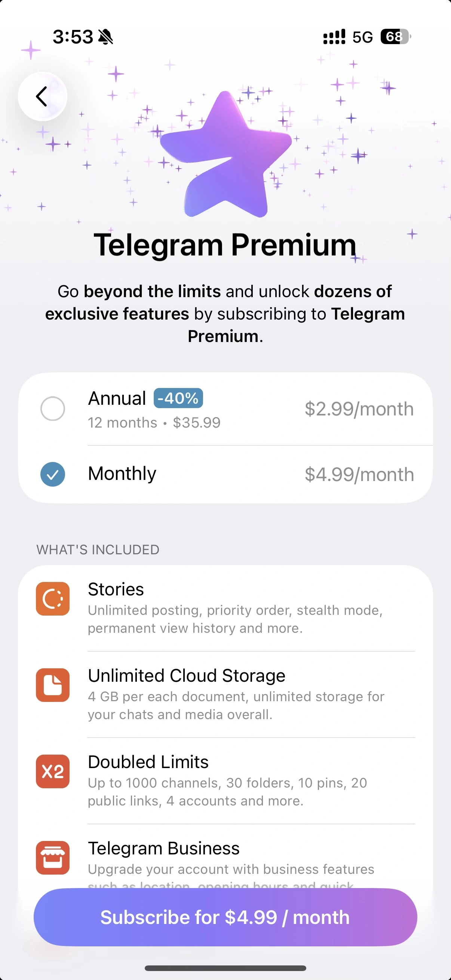Tap the Stories feature icon

click(52, 598)
